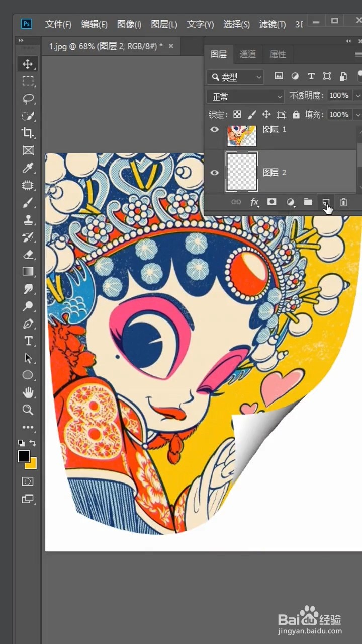Open the 类型 filter type dropdown
This screenshot has height=644, width=362.
click(235, 77)
